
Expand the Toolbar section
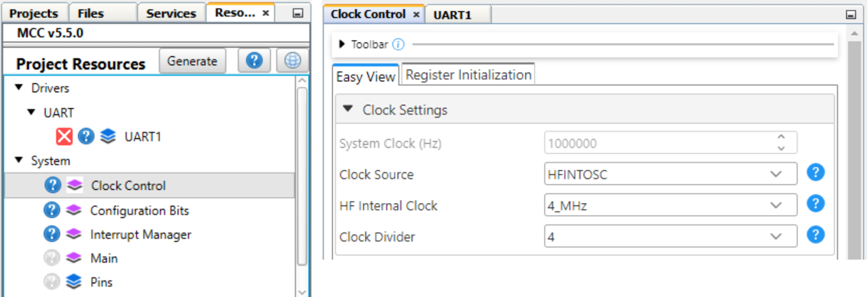(x=342, y=44)
